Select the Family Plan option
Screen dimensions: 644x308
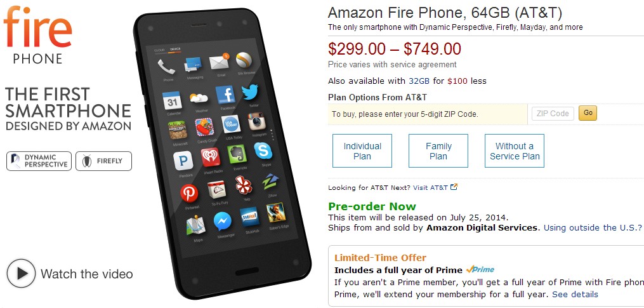[x=438, y=151]
